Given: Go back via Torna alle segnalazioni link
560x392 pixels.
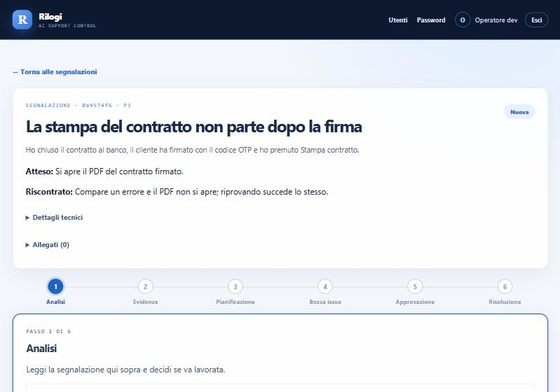Looking at the screenshot, I should click(55, 71).
